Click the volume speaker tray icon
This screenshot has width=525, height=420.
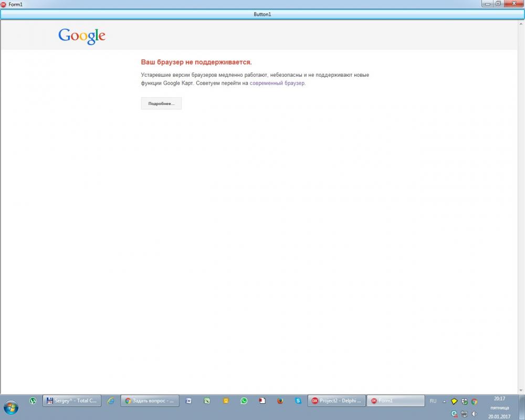click(x=474, y=414)
